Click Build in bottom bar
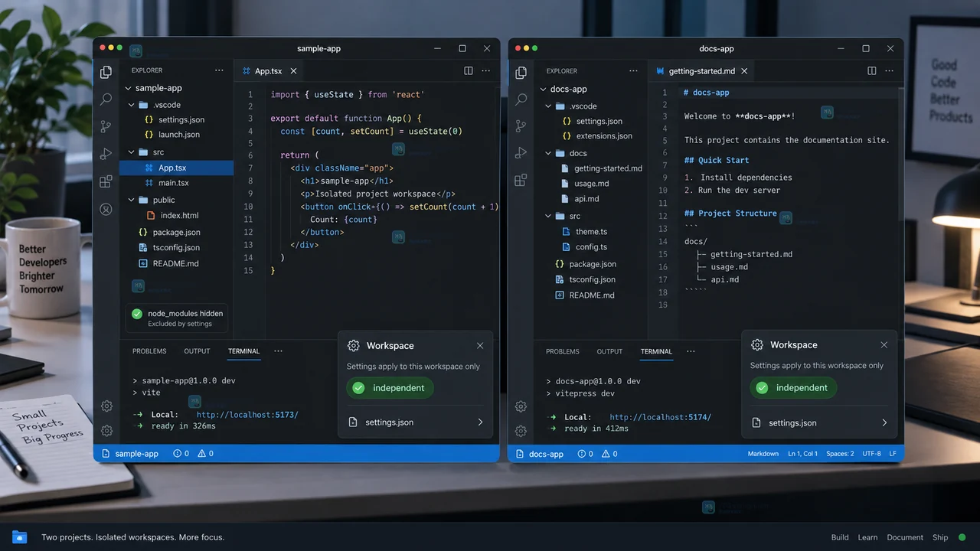Screen dimensions: 980x551 tap(840, 537)
